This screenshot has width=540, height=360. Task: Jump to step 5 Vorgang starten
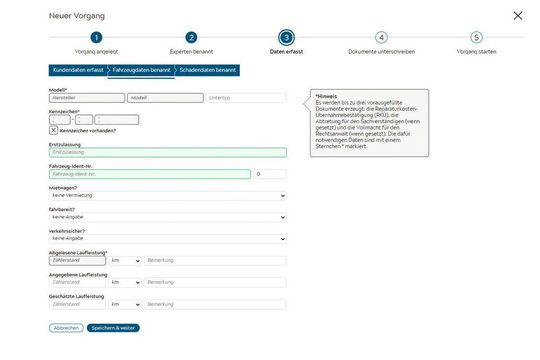click(x=476, y=37)
